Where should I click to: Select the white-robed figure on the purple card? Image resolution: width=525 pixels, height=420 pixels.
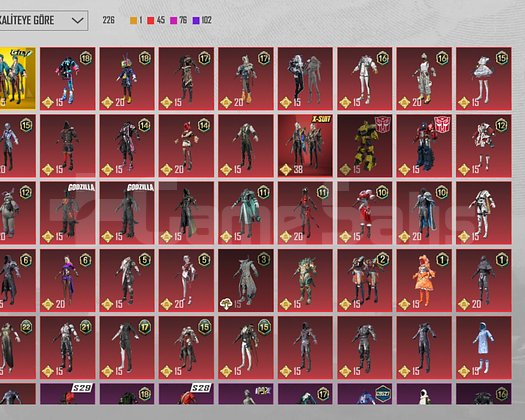(x=424, y=394)
